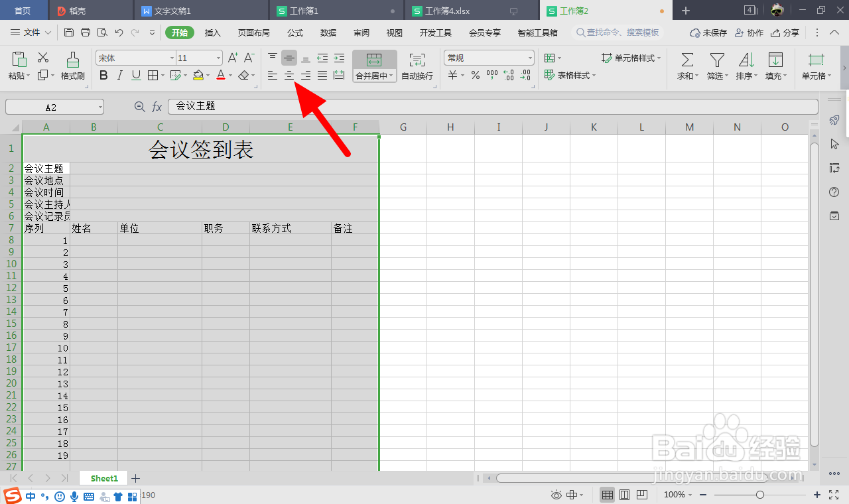Open the borders dropdown arrow

163,76
